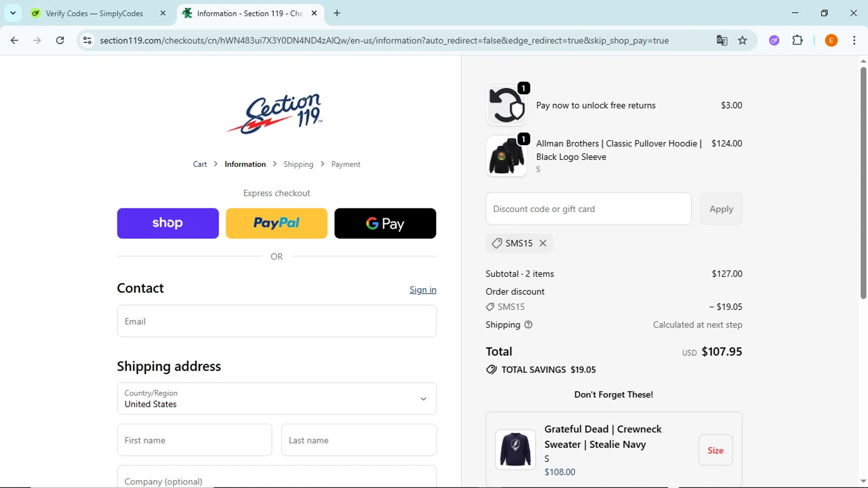Image resolution: width=868 pixels, height=488 pixels.
Task: Switch to Verify Codes SimplyCodes tab
Action: 94,13
